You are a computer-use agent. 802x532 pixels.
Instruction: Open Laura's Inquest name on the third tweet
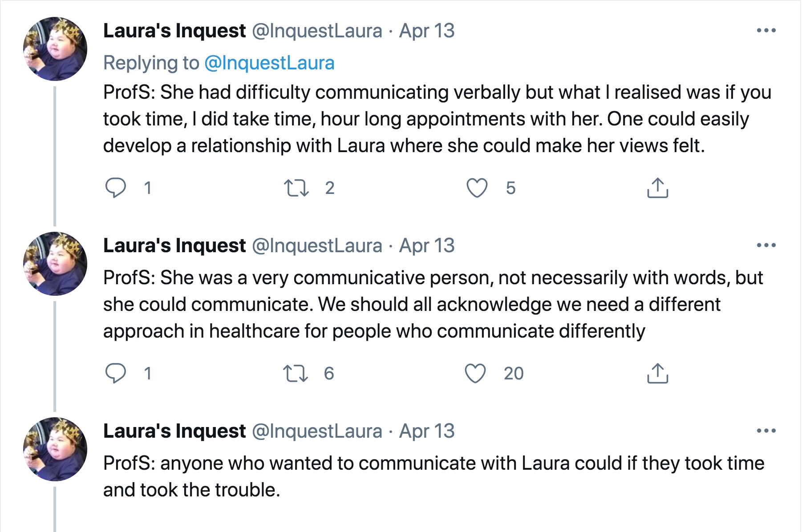click(x=174, y=431)
